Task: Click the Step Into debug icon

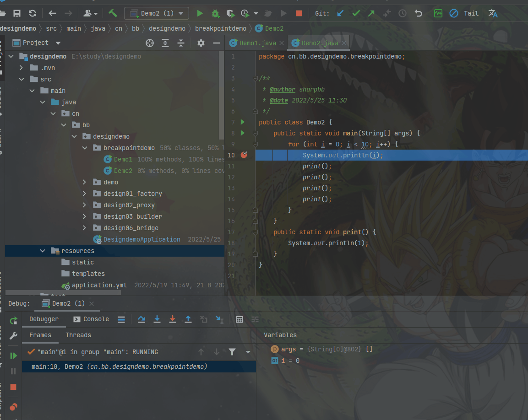Action: tap(157, 319)
